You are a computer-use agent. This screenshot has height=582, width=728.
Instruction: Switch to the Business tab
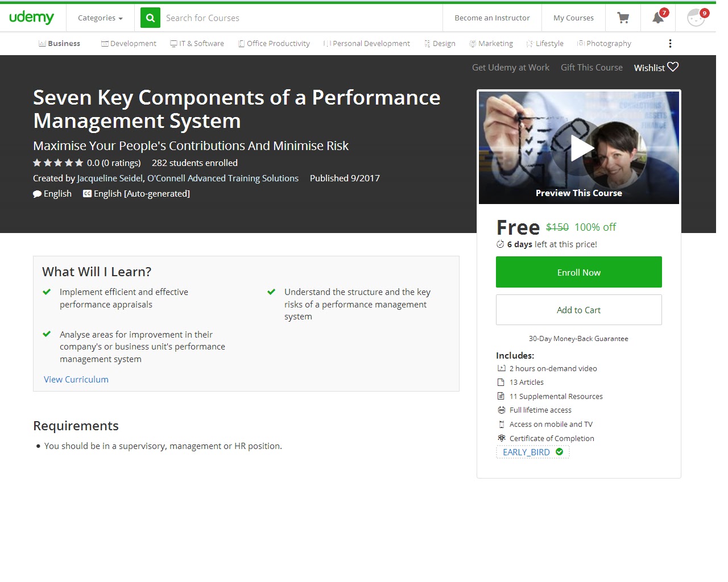click(59, 43)
